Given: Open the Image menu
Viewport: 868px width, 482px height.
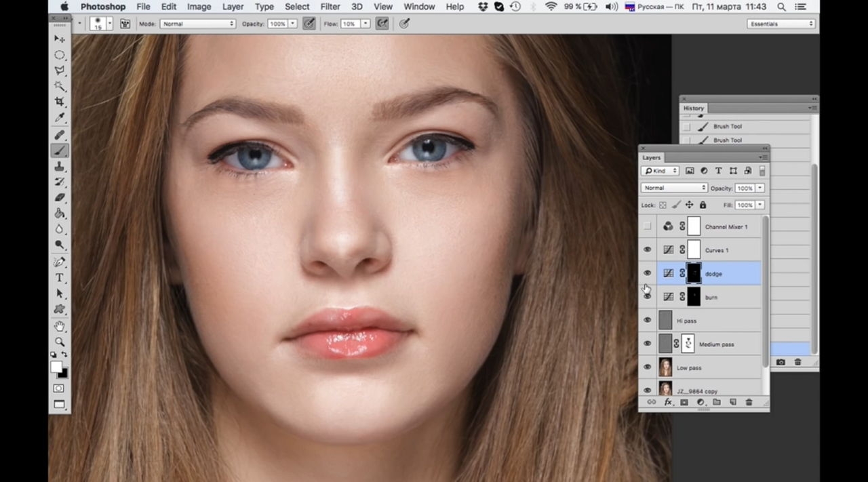Looking at the screenshot, I should tap(199, 7).
